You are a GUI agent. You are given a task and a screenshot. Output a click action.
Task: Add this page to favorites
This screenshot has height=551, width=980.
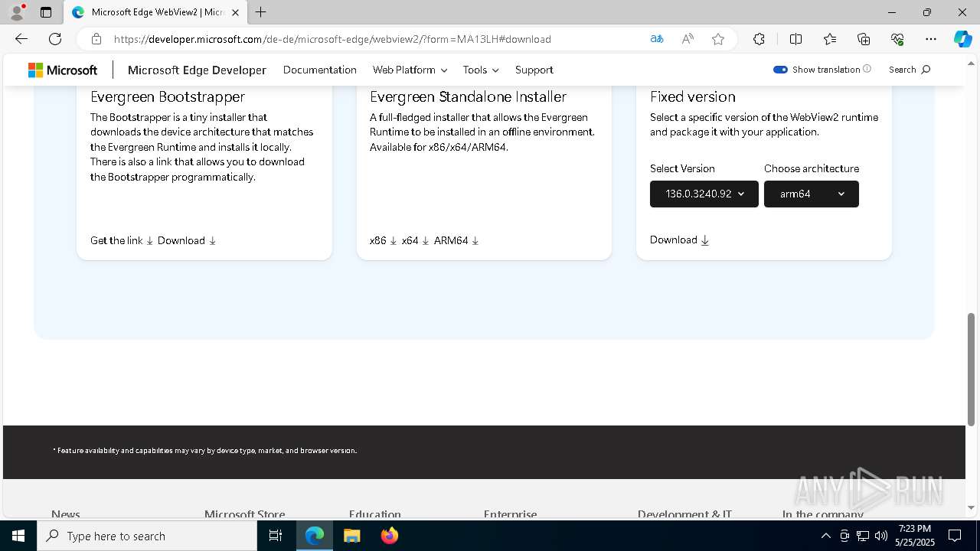718,39
